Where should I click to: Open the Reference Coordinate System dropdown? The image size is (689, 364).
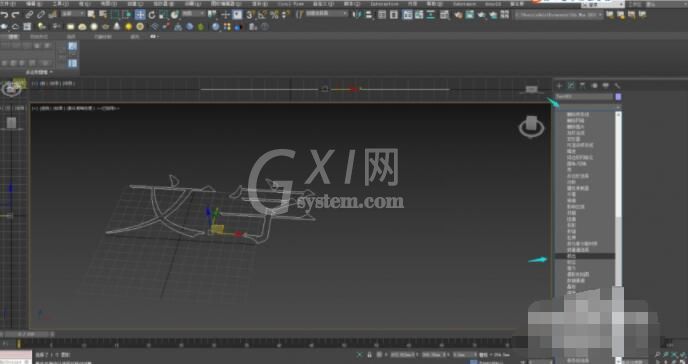point(193,14)
